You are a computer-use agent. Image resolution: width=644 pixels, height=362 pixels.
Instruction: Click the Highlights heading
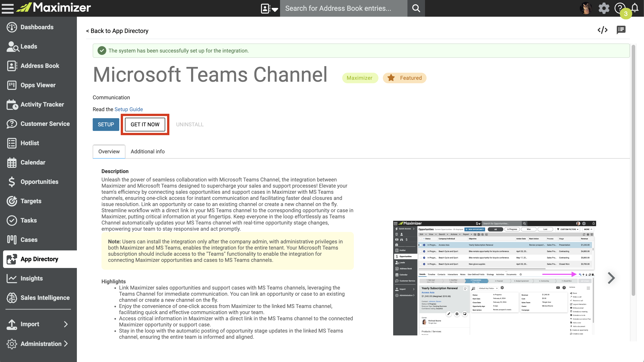tap(114, 282)
